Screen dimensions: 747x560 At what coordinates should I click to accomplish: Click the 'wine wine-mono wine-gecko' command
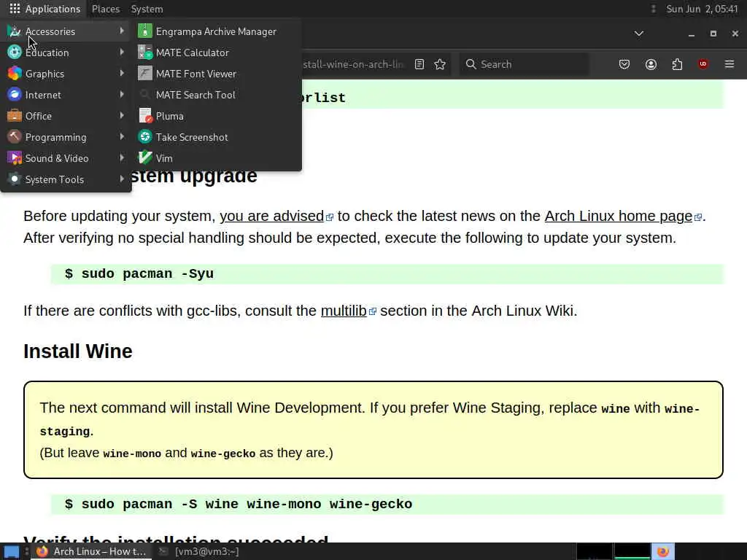(309, 505)
